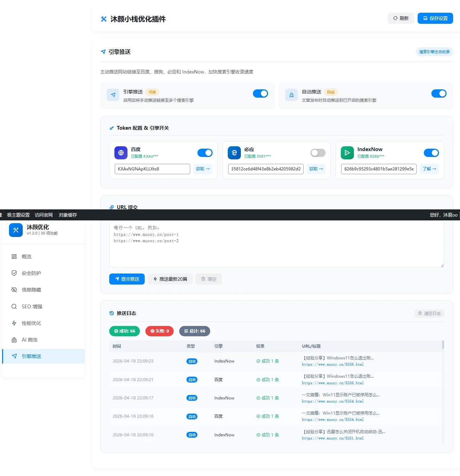Viewport: 460px width, 476px height.
Task: Click the push log table scrollbar
Action: (443, 345)
